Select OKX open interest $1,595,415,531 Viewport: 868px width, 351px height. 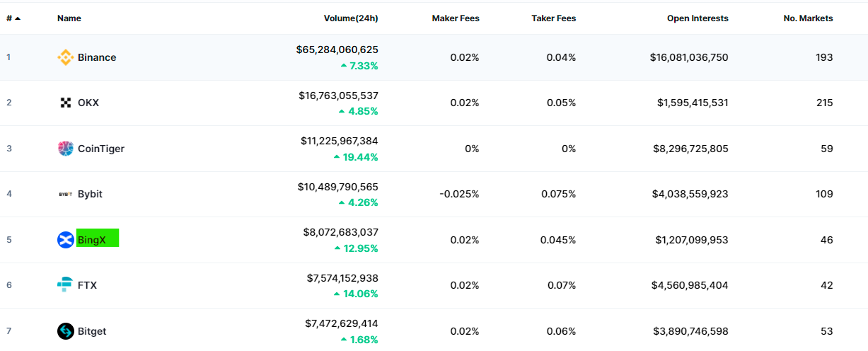tap(693, 103)
